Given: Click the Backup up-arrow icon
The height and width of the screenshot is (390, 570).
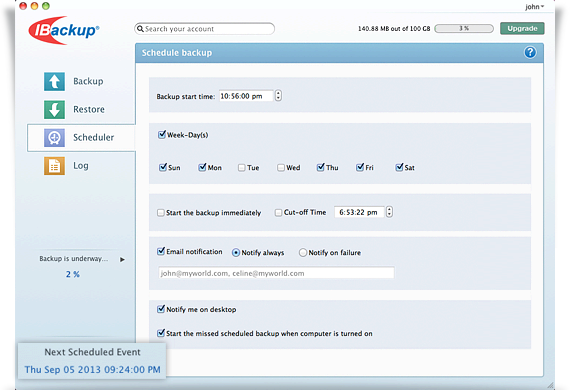Looking at the screenshot, I should coord(54,81).
